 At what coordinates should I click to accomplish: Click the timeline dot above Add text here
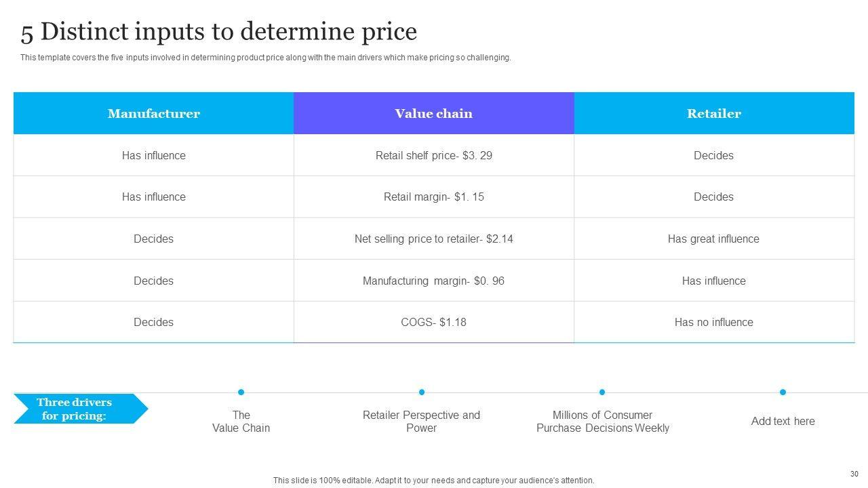[x=783, y=392]
